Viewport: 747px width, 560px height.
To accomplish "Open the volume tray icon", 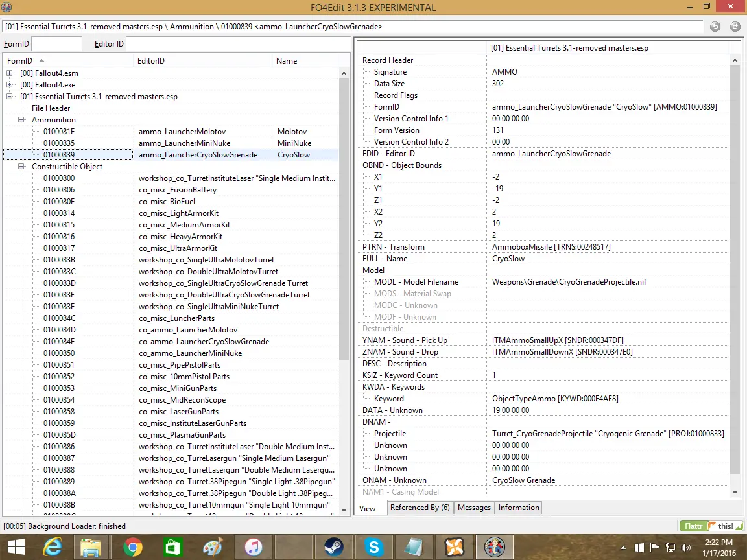I will click(686, 548).
